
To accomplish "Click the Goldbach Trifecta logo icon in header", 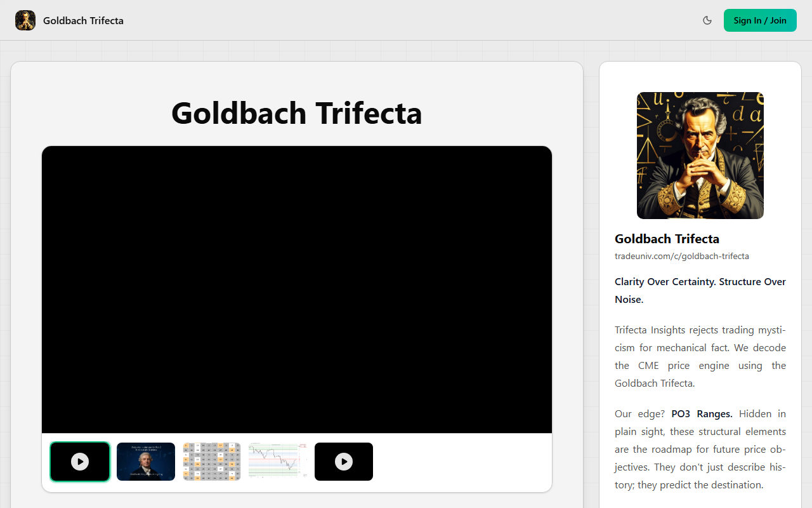I will pos(25,20).
